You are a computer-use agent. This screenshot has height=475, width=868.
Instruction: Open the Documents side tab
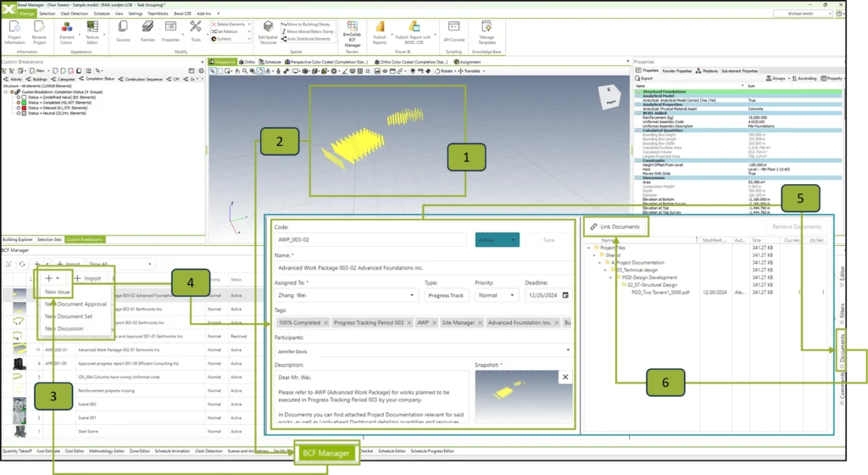click(842, 350)
